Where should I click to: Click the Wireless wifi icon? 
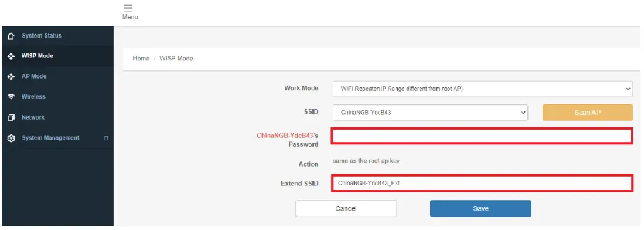pyautogui.click(x=11, y=97)
